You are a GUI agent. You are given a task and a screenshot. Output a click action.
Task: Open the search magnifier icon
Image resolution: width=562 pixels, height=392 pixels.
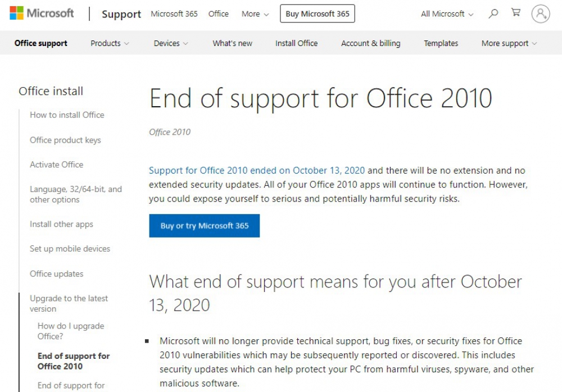pyautogui.click(x=493, y=13)
